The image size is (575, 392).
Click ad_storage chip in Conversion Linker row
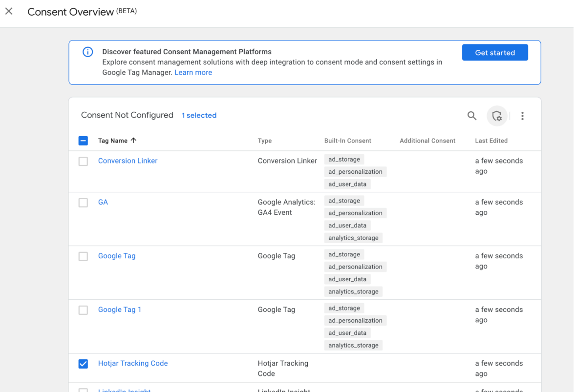344,159
